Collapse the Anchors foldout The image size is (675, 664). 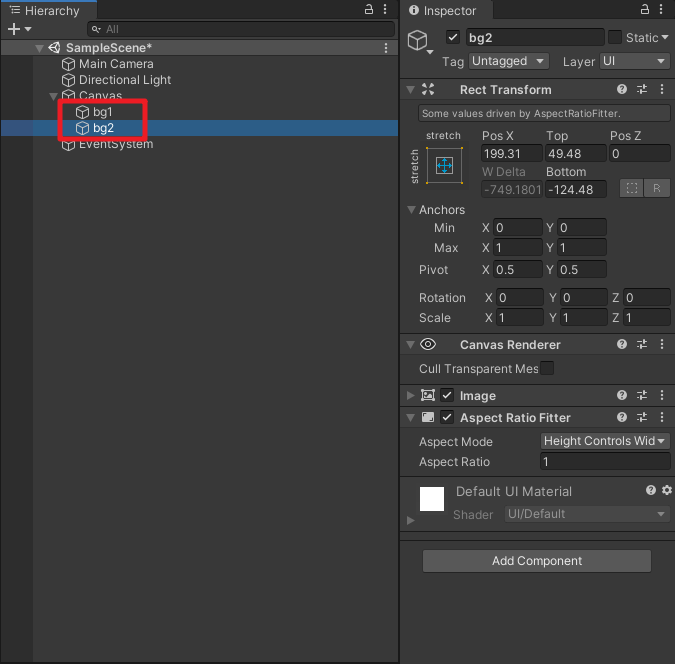[411, 210]
